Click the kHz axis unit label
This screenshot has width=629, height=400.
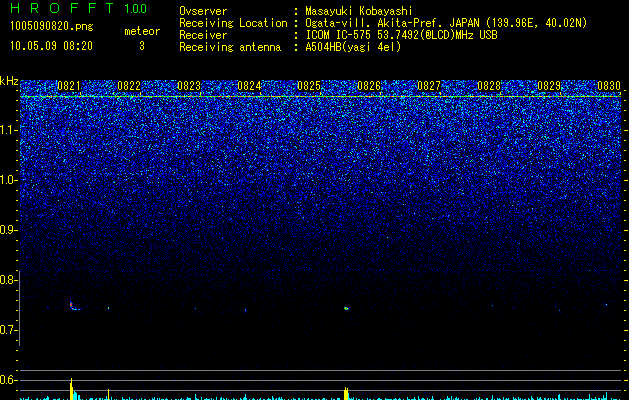point(9,81)
